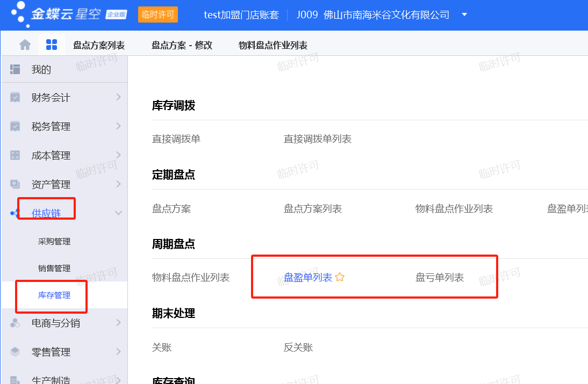The width and height of the screenshot is (588, 384).
Task: Click the 税务管理 sidebar icon
Action: tap(15, 127)
